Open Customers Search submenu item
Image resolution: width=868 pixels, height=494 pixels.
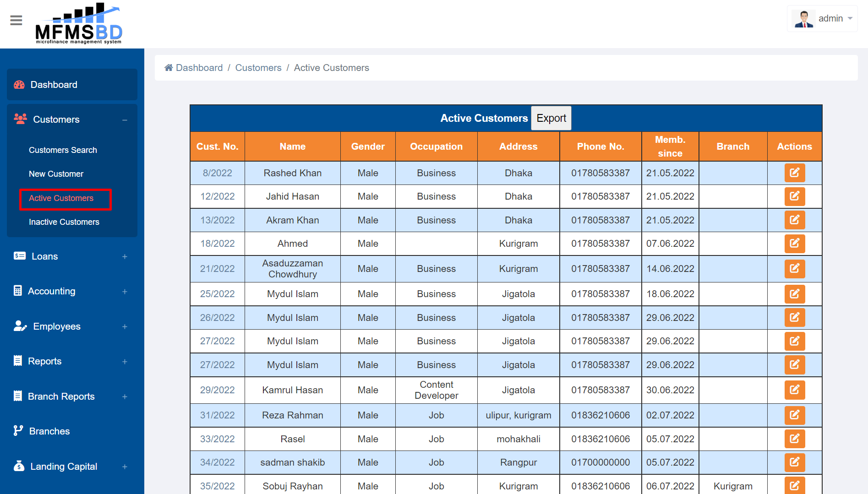click(x=63, y=150)
